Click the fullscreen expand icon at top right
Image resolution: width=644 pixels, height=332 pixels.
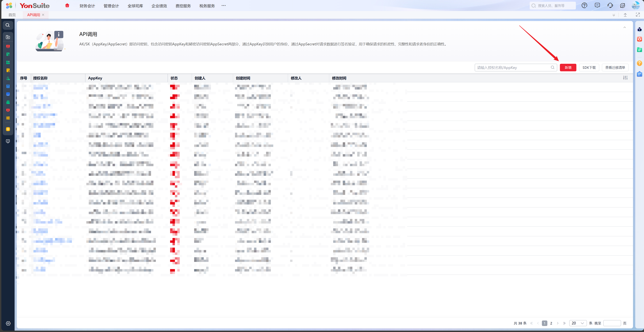637,15
